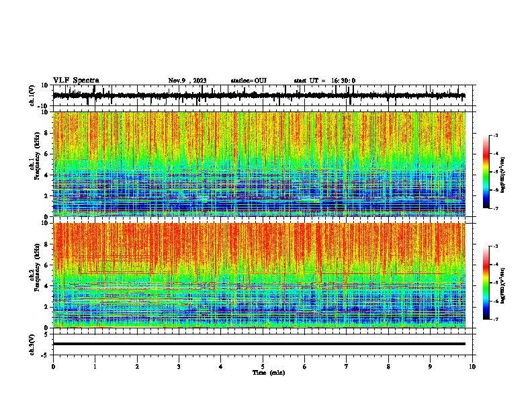Click the ch.3(V) flat trace line

coord(259,344)
